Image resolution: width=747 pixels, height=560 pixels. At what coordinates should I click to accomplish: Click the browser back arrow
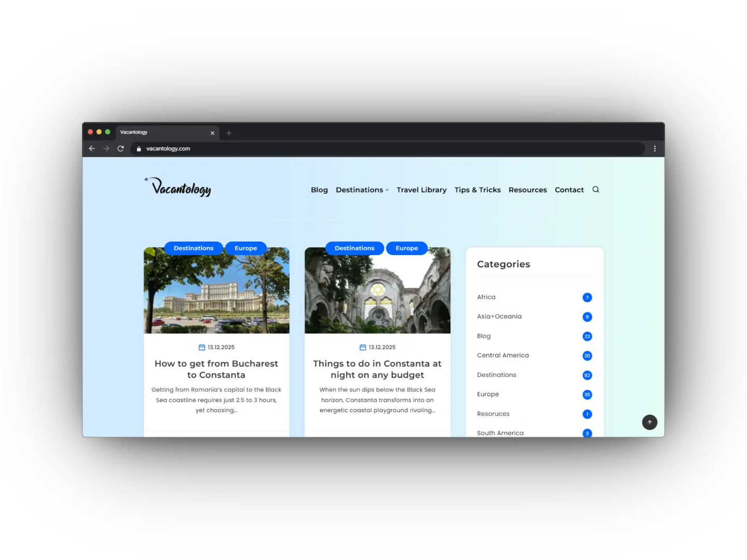point(92,148)
